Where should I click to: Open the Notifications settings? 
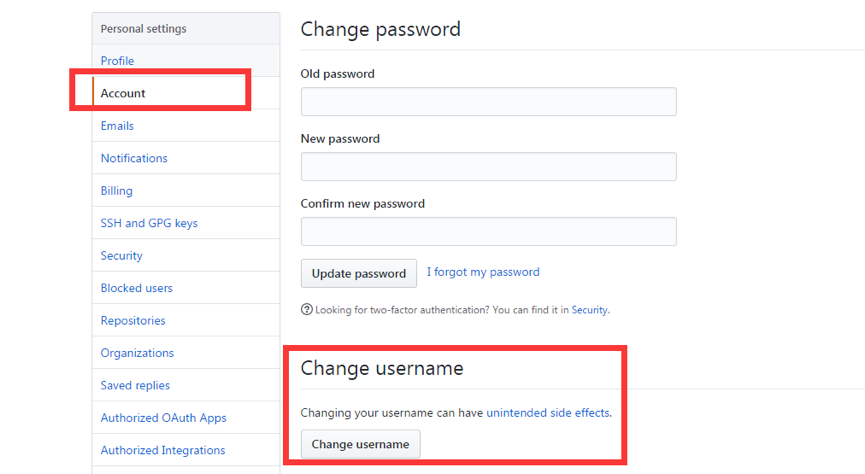134,158
